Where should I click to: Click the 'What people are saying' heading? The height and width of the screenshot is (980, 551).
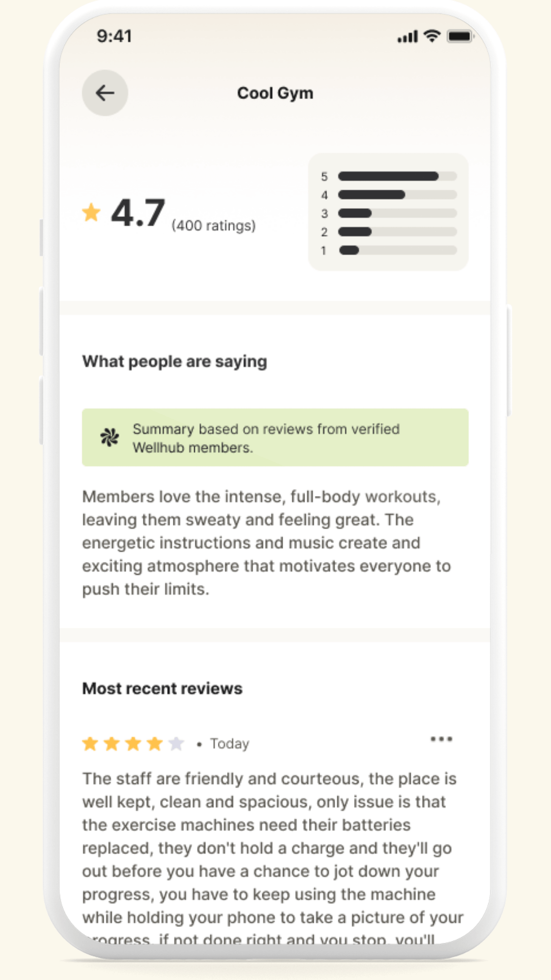[x=174, y=361]
